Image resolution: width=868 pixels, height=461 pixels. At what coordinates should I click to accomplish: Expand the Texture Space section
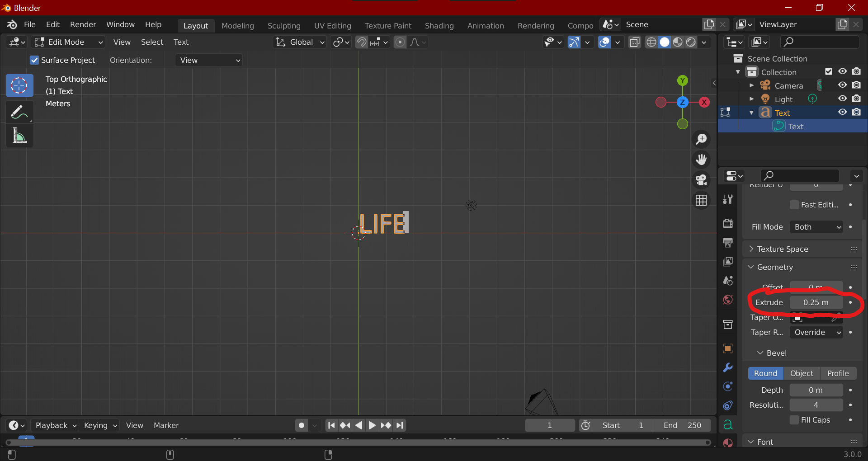782,249
